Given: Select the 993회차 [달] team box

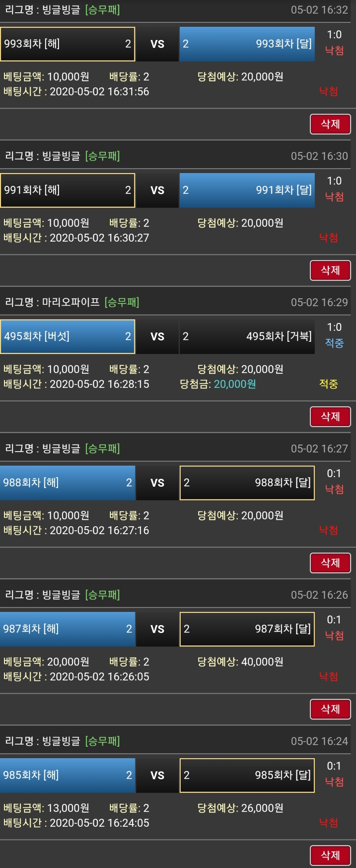Looking at the screenshot, I should 247,44.
